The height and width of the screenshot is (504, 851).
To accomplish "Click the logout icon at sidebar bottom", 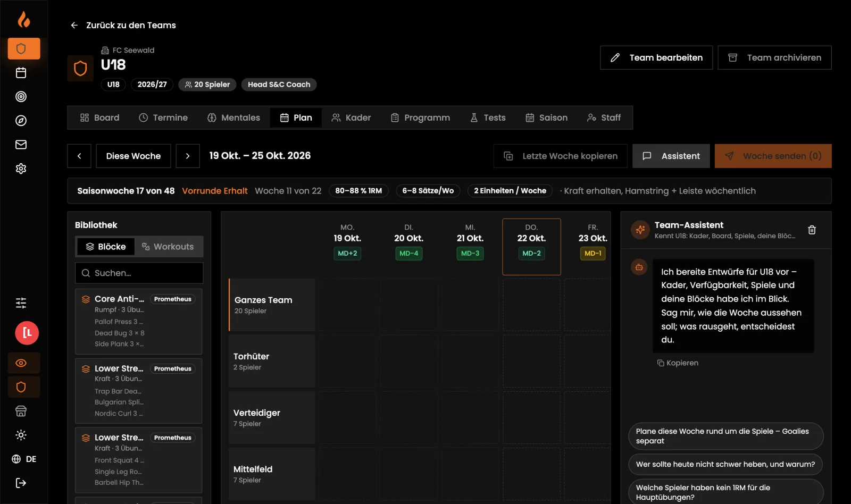I will pos(21,483).
